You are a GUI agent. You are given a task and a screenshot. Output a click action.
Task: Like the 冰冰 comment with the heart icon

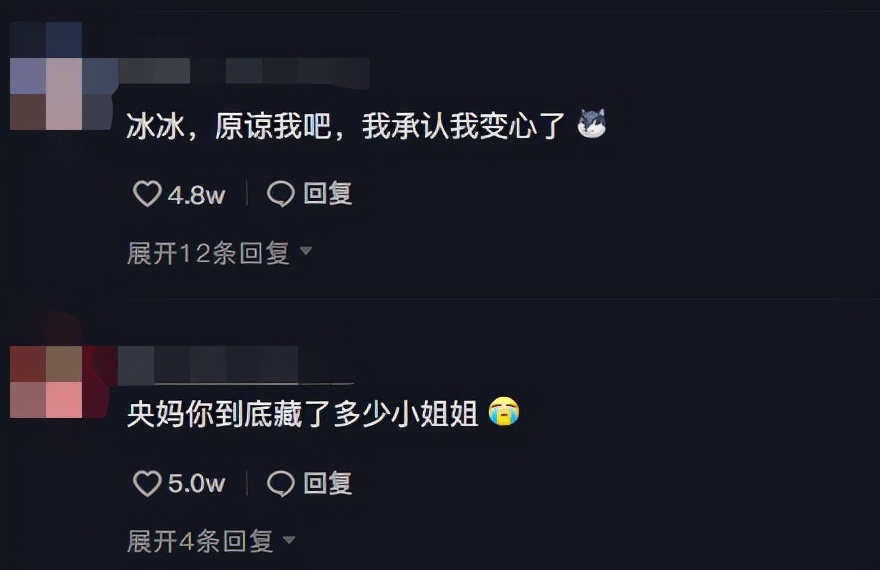[147, 194]
